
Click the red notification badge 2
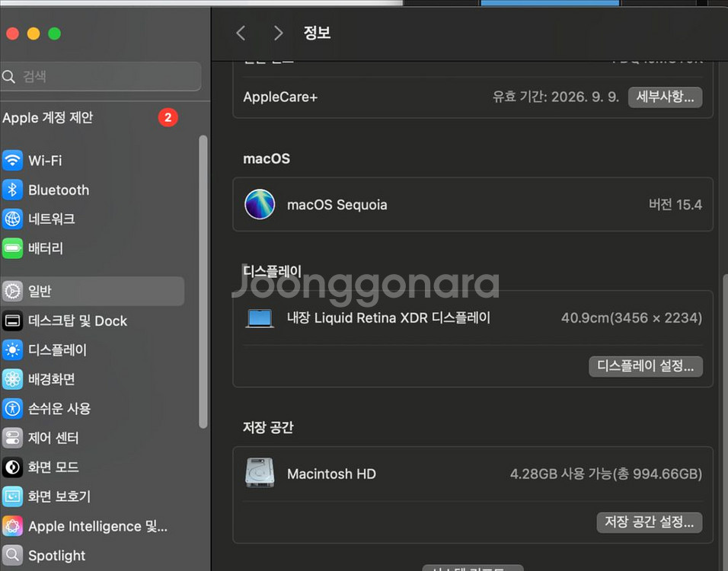click(168, 117)
